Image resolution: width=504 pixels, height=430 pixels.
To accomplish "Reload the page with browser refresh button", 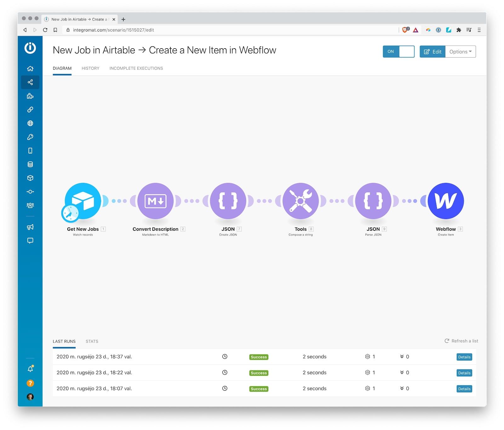I will [x=45, y=30].
